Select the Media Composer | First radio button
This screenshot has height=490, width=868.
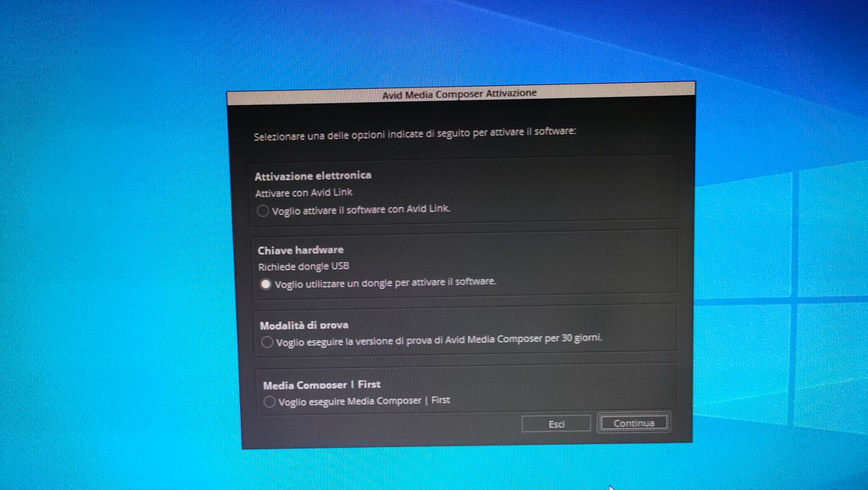point(270,401)
